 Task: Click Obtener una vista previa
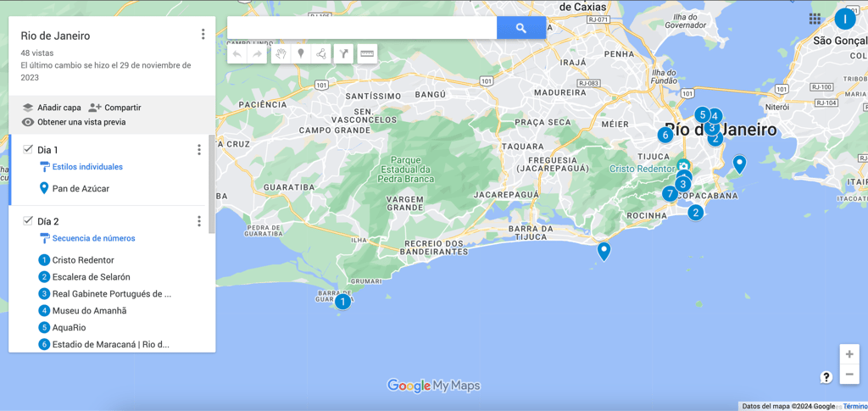coord(74,122)
